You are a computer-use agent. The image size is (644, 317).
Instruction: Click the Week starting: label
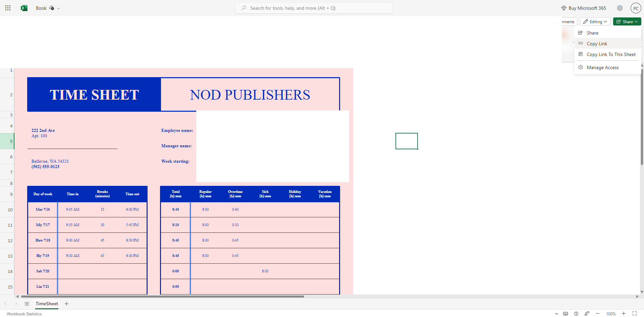click(175, 161)
